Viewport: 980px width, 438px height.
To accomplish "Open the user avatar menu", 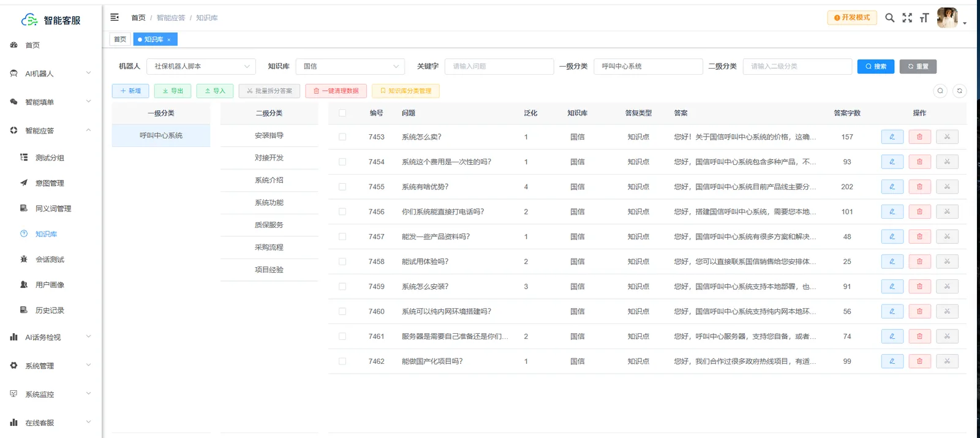I will pos(948,18).
